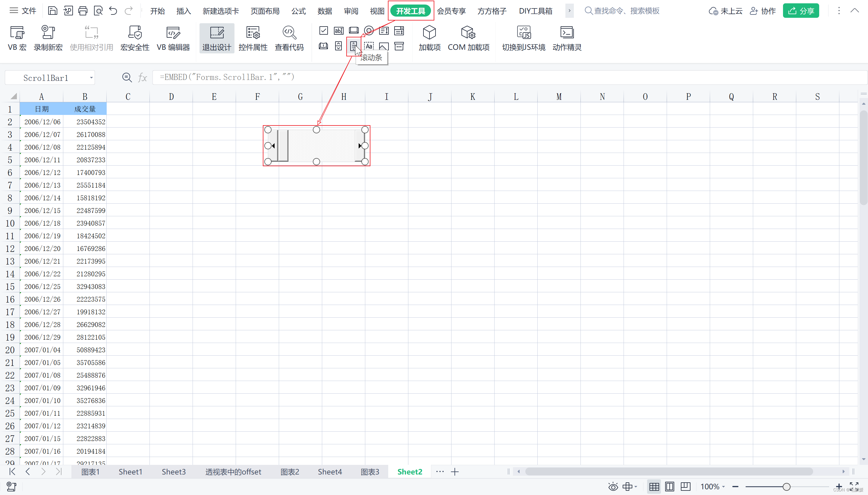
Task: Click the fx insert function button
Action: [142, 78]
